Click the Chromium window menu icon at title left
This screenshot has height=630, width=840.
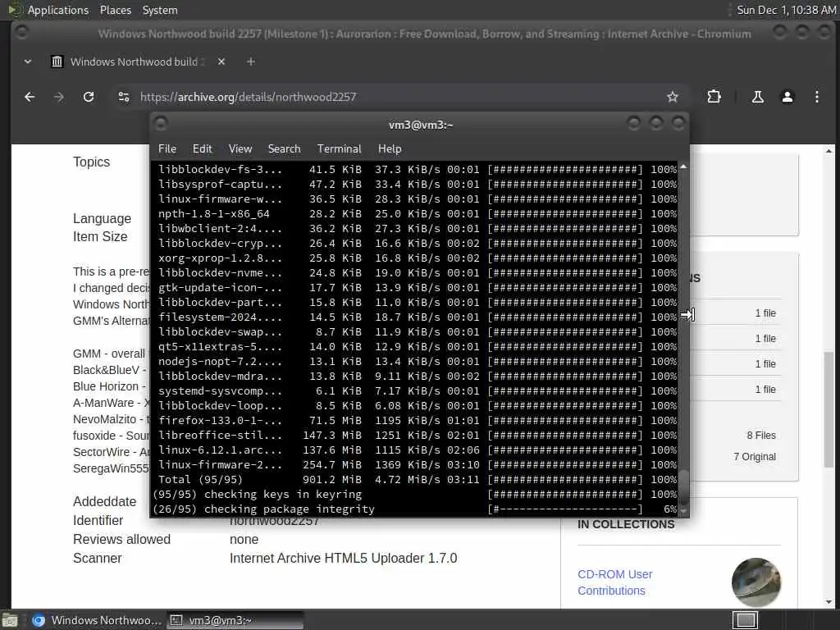click(22, 33)
